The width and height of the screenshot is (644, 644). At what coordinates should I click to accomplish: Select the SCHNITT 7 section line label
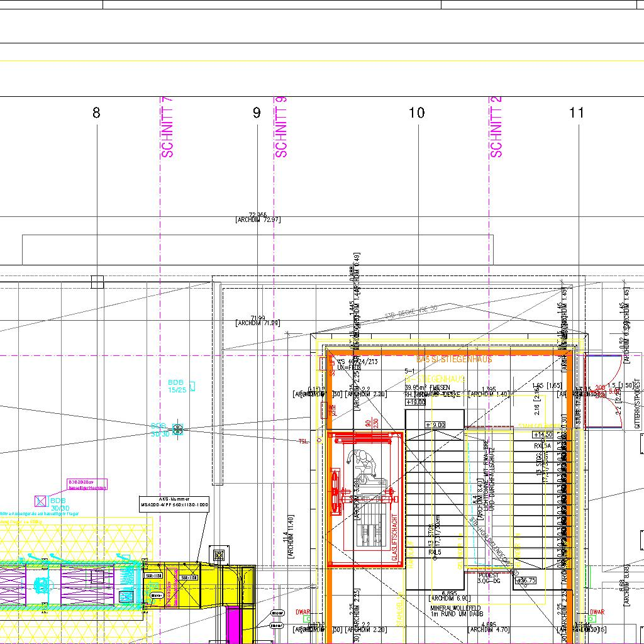pos(167,128)
